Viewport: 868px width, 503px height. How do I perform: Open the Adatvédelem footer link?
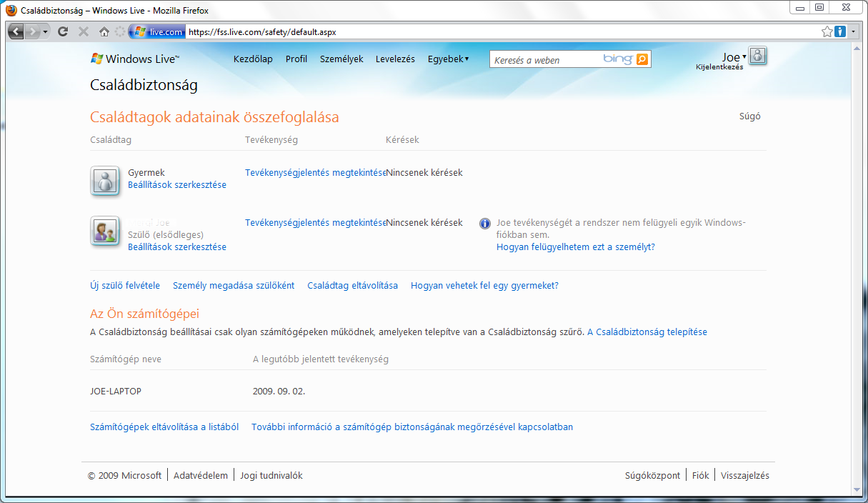201,476
